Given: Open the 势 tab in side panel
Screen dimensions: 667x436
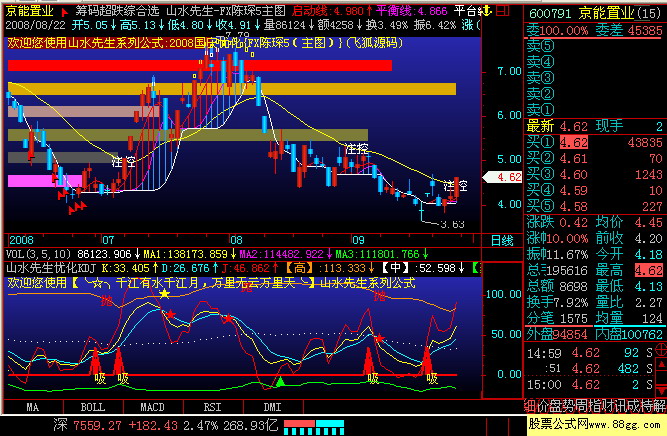Looking at the screenshot, I should tap(569, 406).
